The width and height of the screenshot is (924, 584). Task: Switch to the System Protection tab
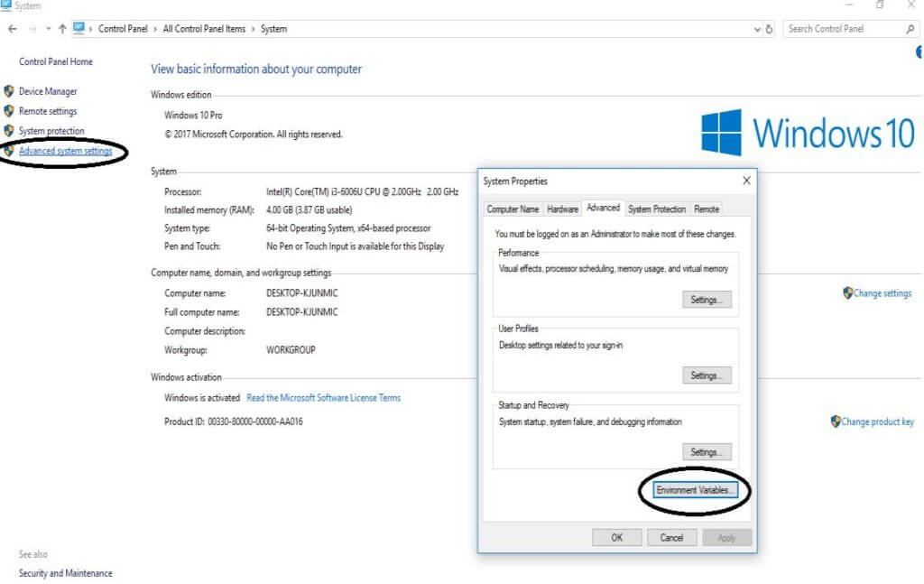click(x=657, y=209)
